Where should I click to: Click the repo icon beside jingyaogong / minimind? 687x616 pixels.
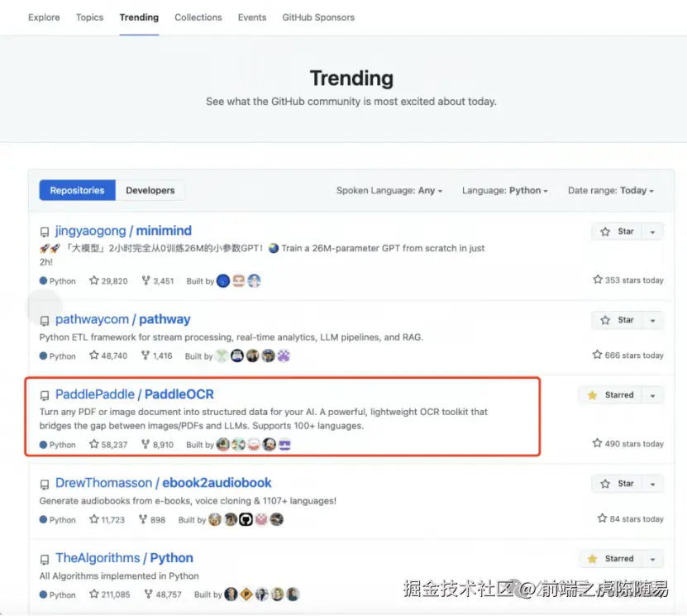pos(45,232)
